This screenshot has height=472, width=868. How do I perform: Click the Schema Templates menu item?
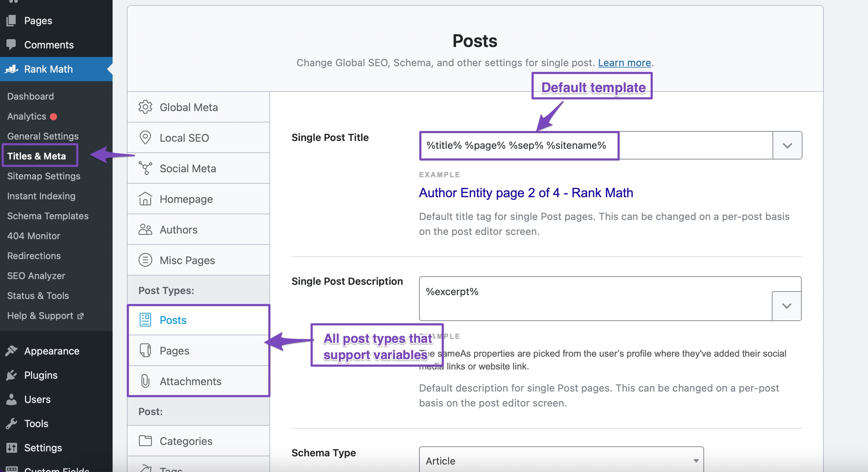pyautogui.click(x=47, y=216)
